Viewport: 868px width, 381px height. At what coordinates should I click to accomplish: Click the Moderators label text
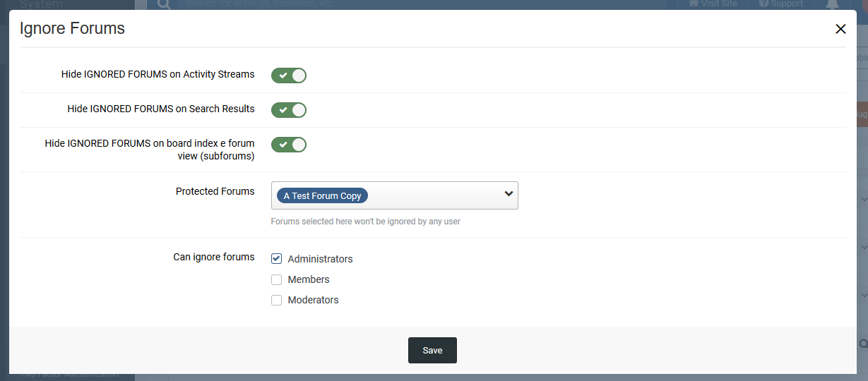coord(313,300)
